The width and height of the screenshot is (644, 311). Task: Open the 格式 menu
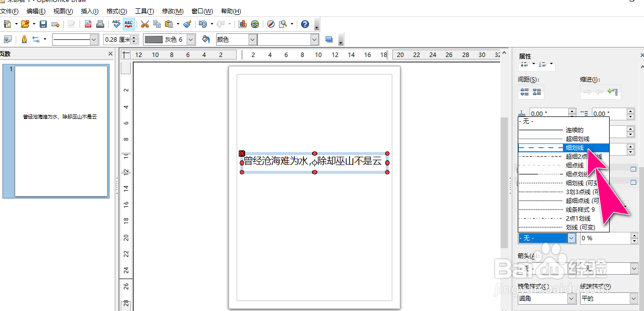(x=116, y=11)
